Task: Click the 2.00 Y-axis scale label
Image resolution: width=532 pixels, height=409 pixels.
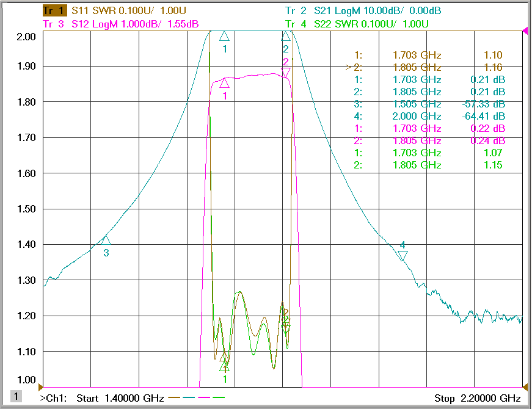Action: [x=26, y=37]
